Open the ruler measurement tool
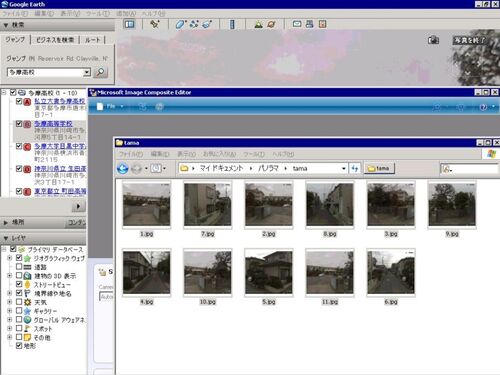The height and width of the screenshot is (375, 500). 232,24
